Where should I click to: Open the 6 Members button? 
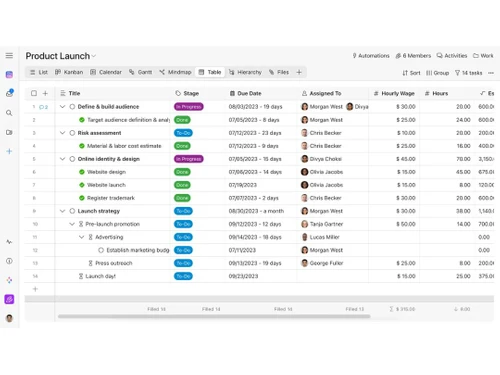click(x=413, y=56)
